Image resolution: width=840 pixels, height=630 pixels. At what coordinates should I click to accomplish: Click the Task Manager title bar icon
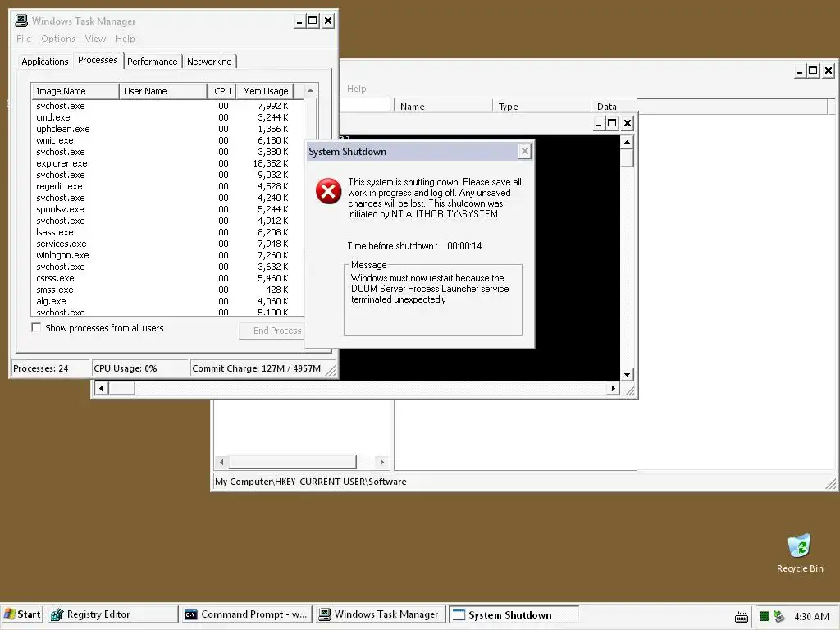(x=21, y=21)
